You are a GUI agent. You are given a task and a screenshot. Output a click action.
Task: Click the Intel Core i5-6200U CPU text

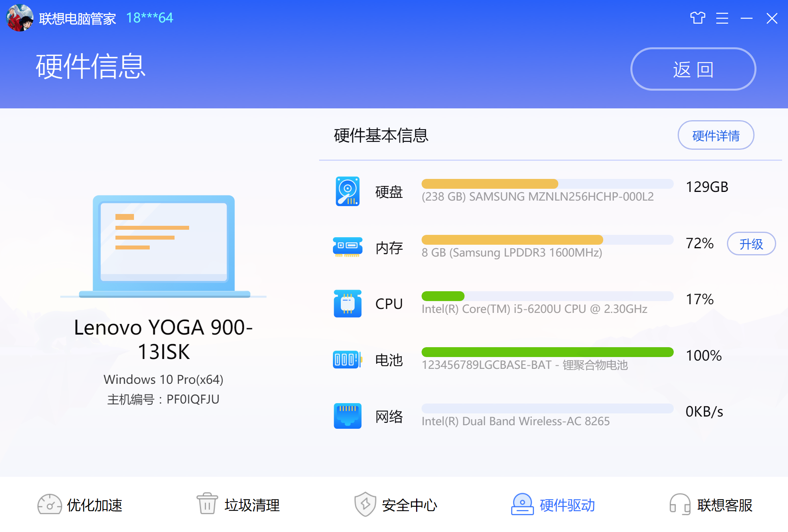pyautogui.click(x=535, y=309)
